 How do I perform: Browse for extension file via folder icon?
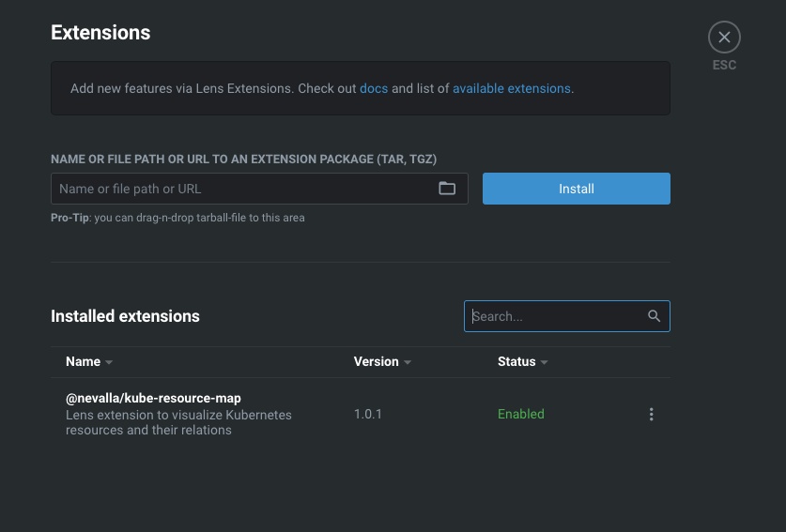click(447, 189)
